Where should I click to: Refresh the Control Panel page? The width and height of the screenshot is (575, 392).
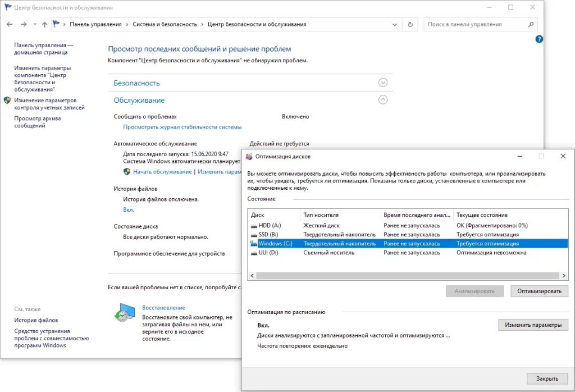pos(410,25)
